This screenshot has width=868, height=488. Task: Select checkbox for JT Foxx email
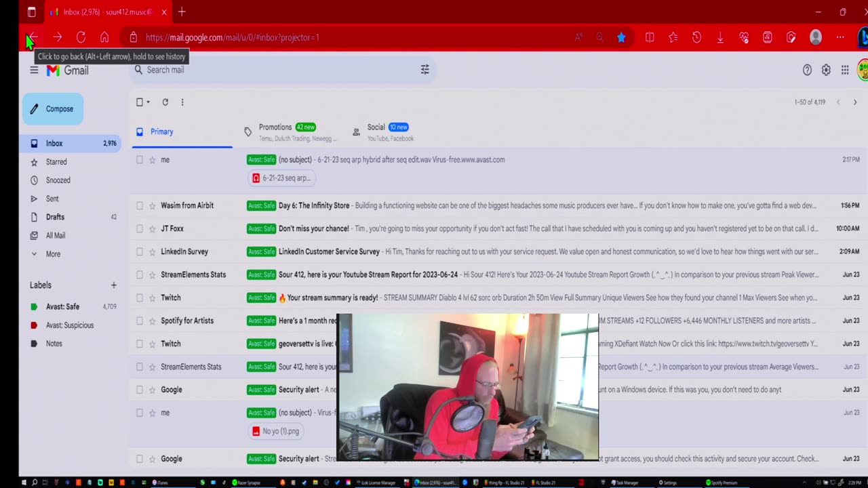(140, 228)
